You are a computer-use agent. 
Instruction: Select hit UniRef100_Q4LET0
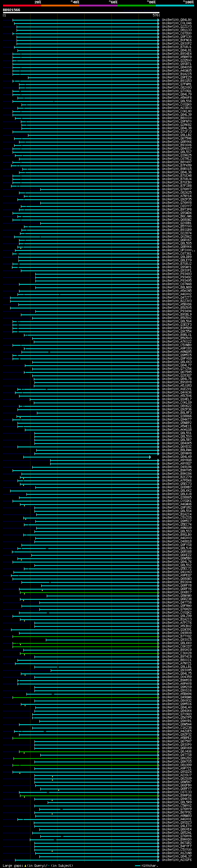coord(177,826)
